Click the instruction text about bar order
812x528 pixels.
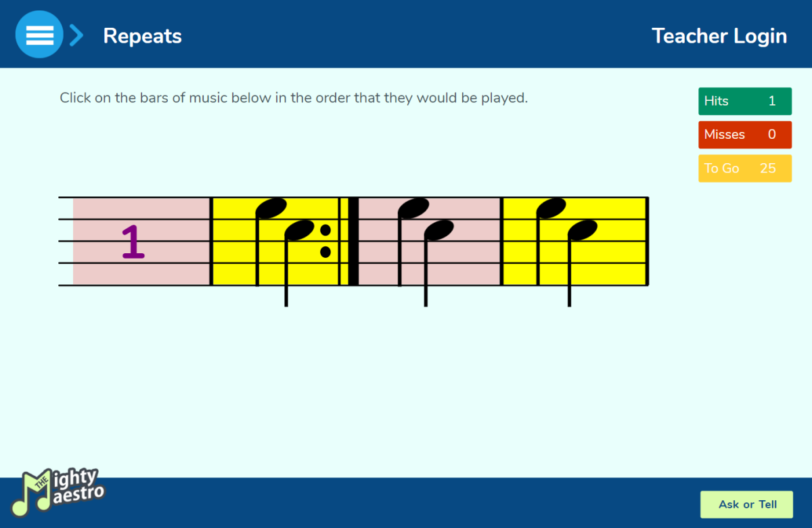[294, 97]
